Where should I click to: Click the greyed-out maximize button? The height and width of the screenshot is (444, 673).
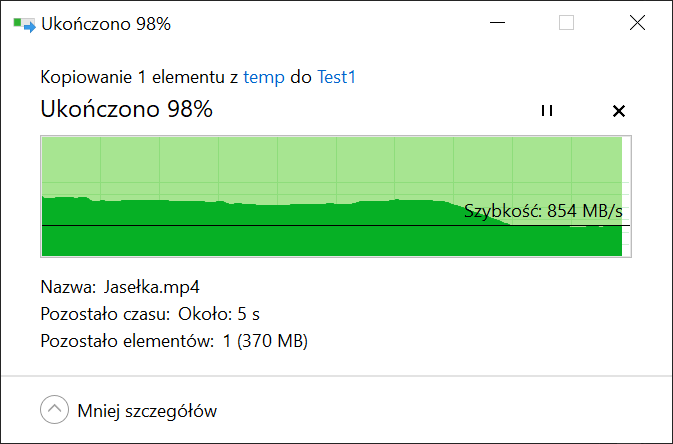click(566, 23)
